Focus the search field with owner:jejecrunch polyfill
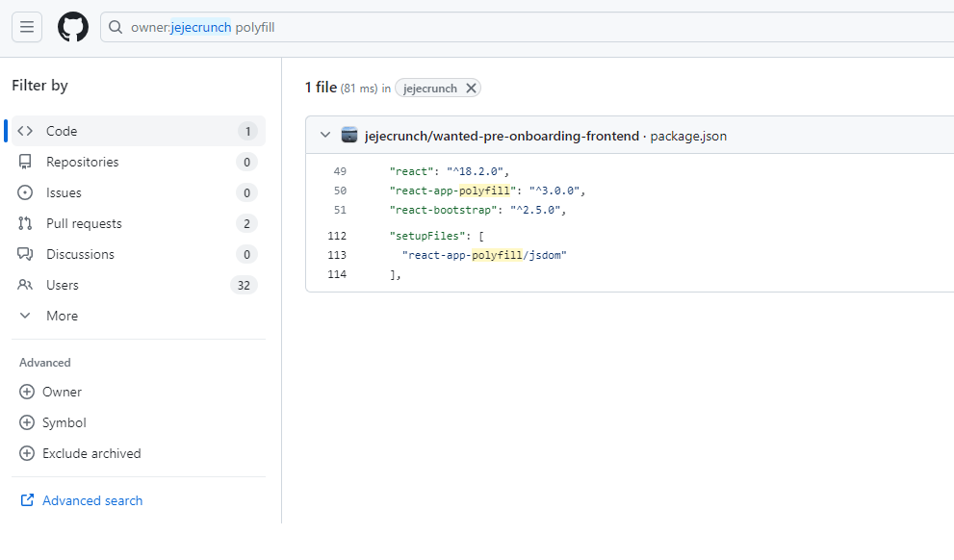This screenshot has width=954, height=560. click(x=527, y=27)
